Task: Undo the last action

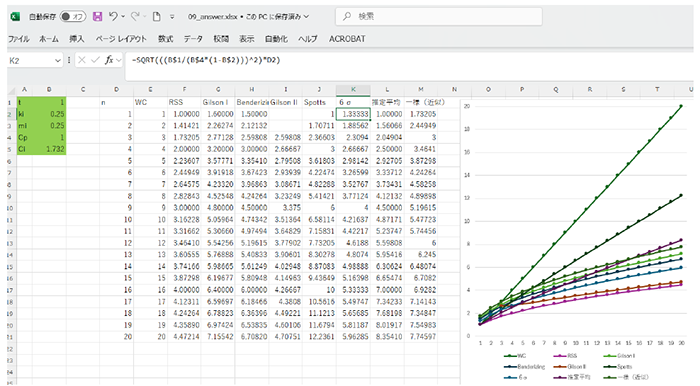Action: [113, 17]
